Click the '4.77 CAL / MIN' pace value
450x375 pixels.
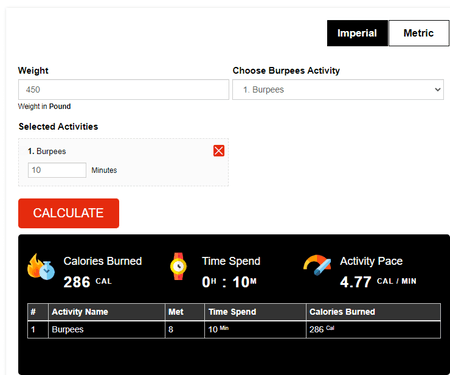pos(378,282)
